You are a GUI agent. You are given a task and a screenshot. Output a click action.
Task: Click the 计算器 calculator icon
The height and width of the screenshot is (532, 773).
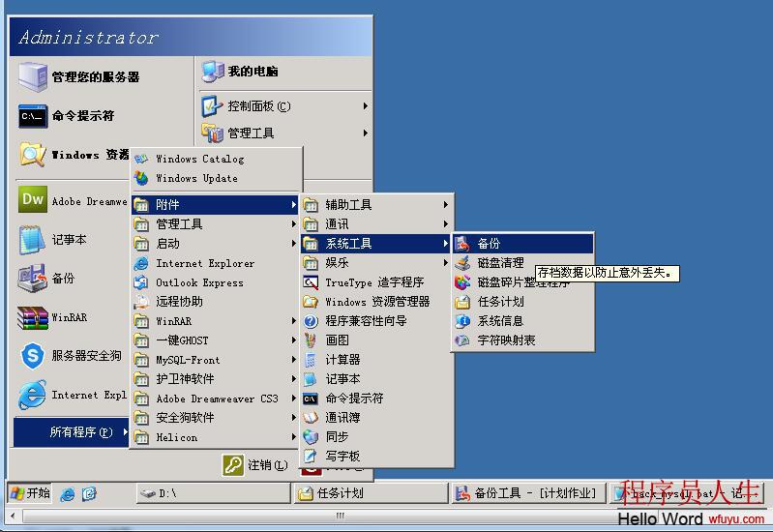point(311,360)
